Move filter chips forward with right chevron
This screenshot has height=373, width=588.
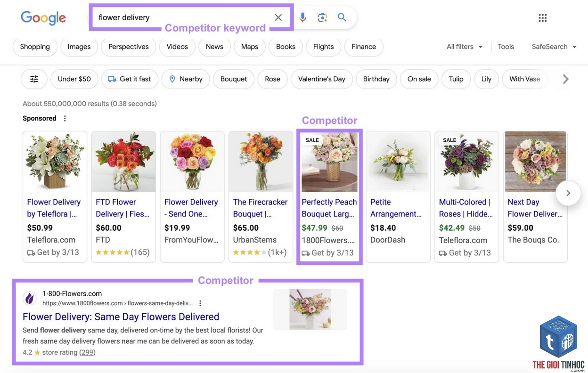[565, 79]
